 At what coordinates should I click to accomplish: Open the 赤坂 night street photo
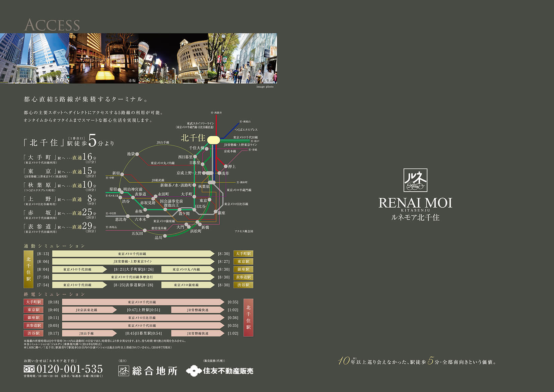coord(104,58)
